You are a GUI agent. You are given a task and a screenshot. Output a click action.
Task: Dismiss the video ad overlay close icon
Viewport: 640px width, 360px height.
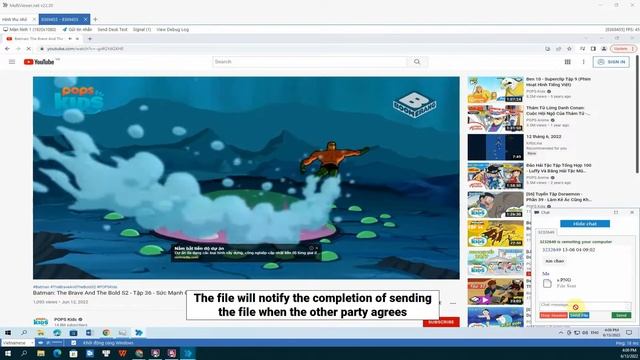pyautogui.click(x=317, y=248)
